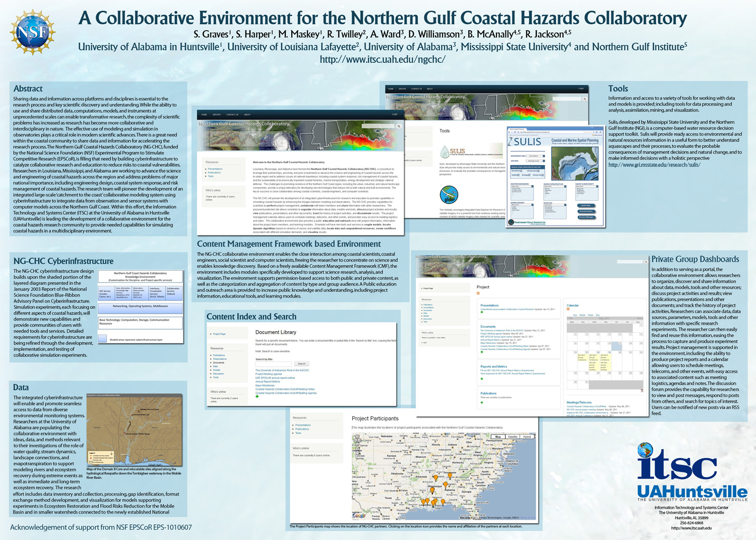Click Generate Report button in SULIS
The width and height of the screenshot is (756, 540).
586,211
